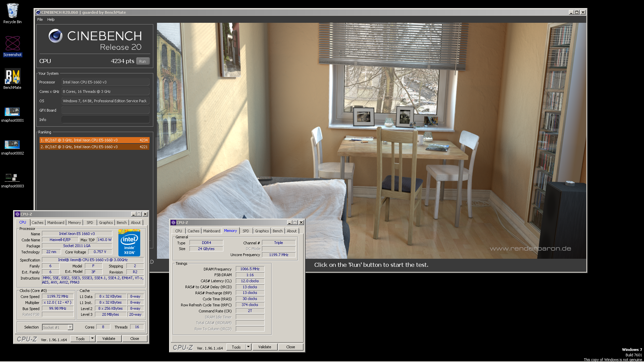Launch the BenchMate desktop shortcut
644x362 pixels.
click(12, 79)
